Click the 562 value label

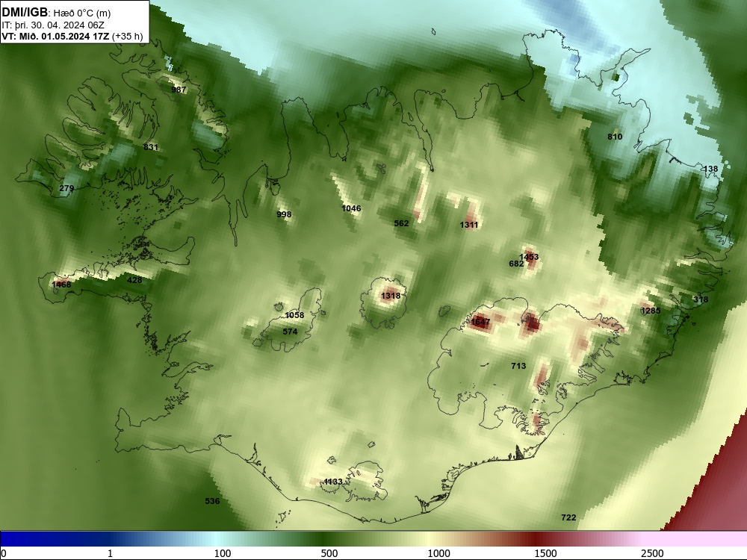click(402, 223)
